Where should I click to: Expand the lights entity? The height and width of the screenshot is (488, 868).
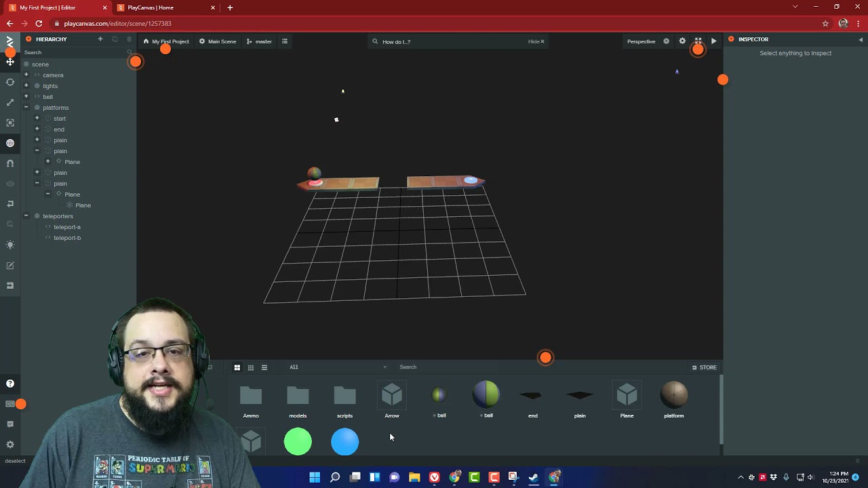pos(26,86)
